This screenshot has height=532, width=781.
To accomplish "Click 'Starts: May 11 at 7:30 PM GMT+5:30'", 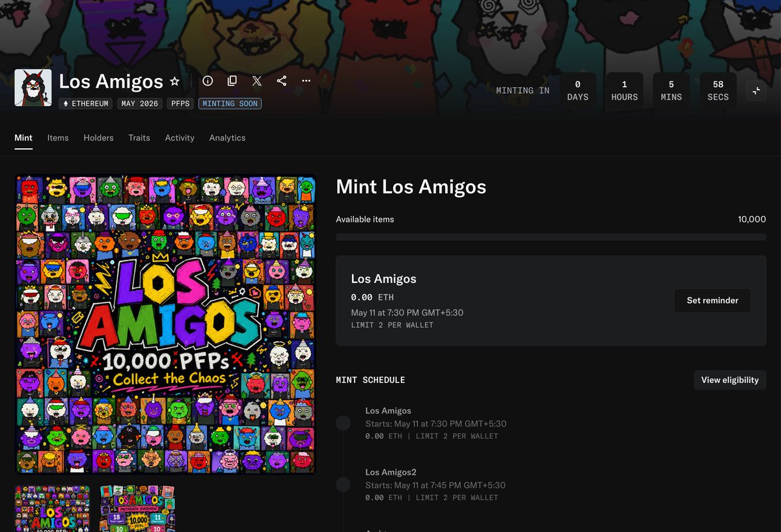I will coord(436,423).
